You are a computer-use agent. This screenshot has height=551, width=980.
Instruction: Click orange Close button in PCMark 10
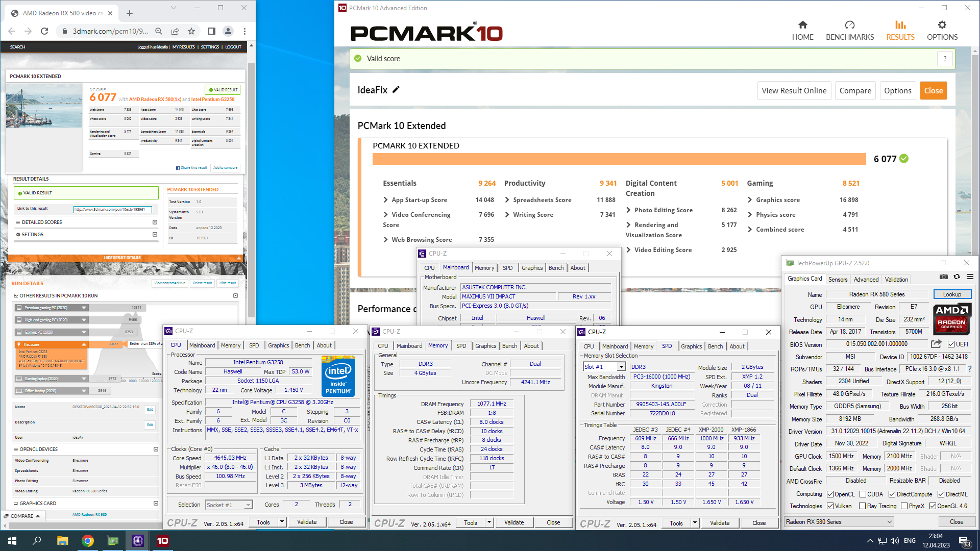click(x=934, y=91)
